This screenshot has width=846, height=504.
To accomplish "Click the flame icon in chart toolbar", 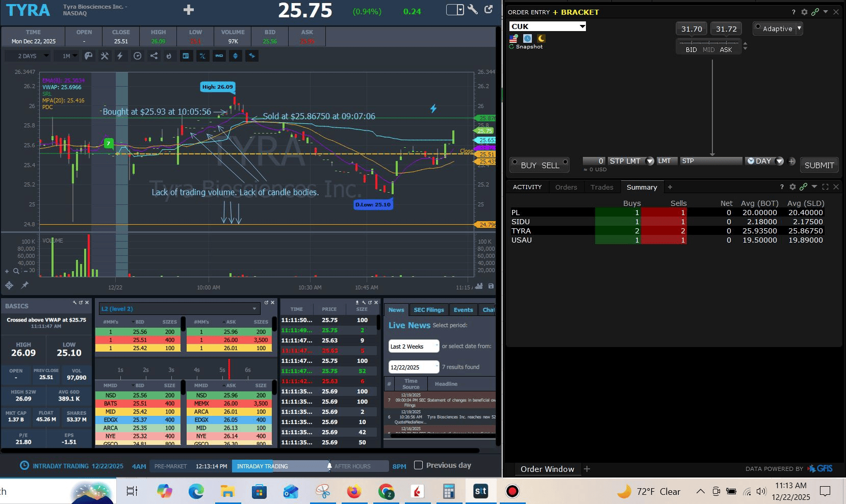I will coord(169,56).
